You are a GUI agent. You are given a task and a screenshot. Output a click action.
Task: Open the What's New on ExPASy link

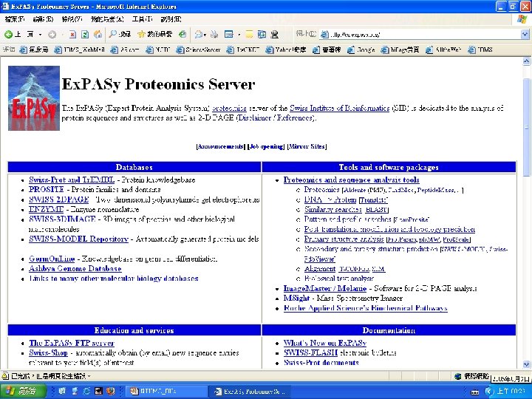coord(325,343)
